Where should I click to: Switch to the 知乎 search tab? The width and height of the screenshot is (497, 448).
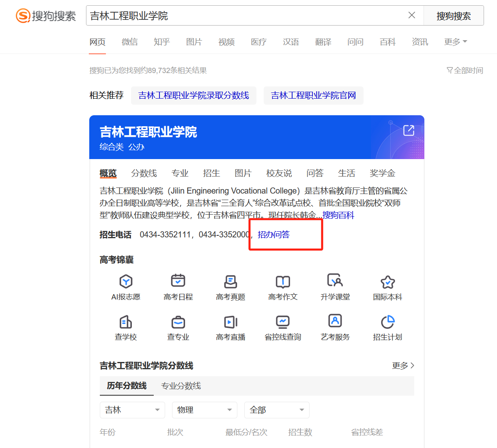(x=162, y=42)
